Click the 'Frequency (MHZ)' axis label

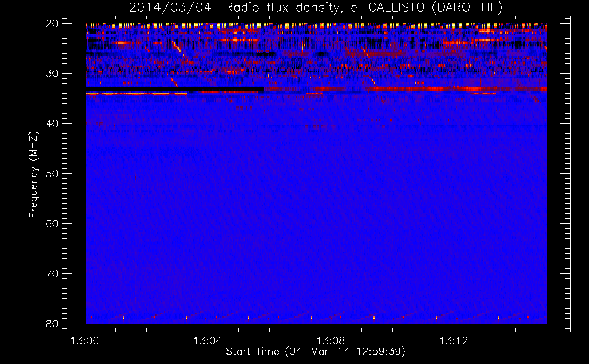33,174
